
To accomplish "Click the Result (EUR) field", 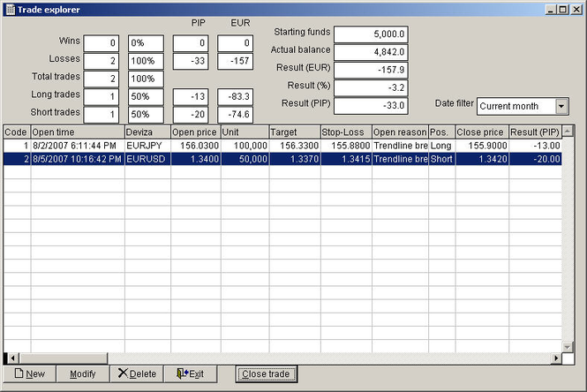I will pos(371,70).
